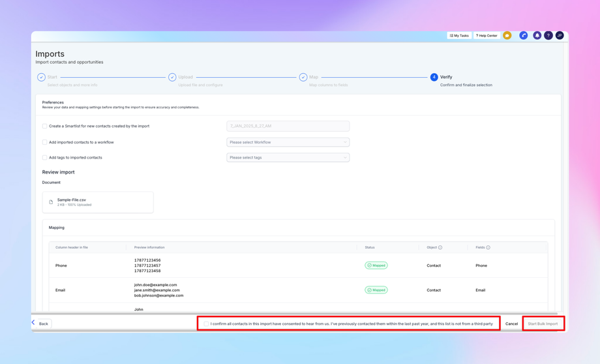Open My Tasks button
Image resolution: width=600 pixels, height=364 pixels.
(459, 36)
